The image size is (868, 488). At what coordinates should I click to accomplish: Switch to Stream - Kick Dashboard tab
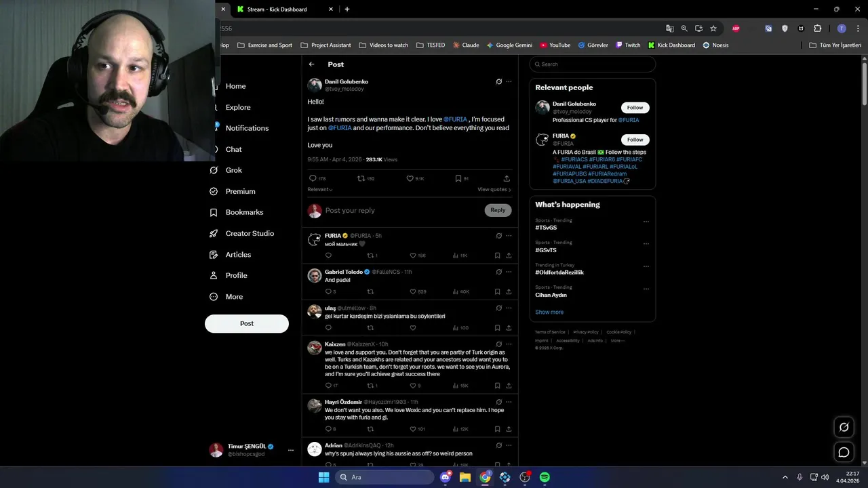[x=285, y=9]
